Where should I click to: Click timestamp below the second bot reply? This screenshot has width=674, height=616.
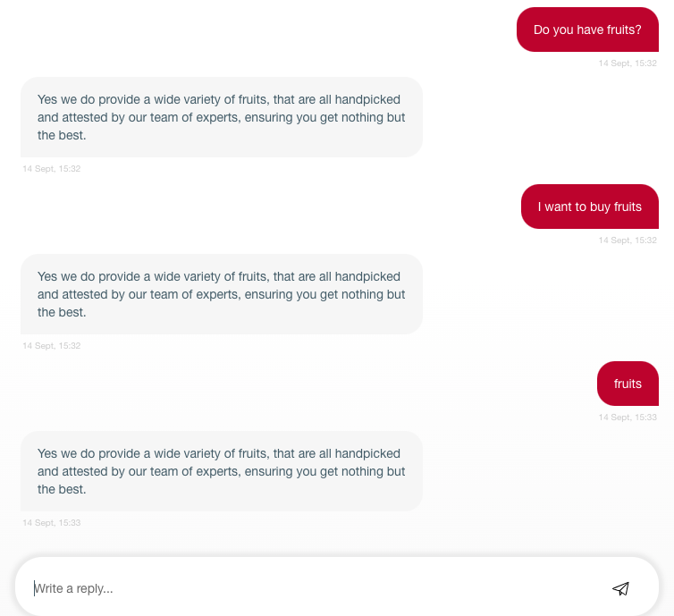point(52,346)
